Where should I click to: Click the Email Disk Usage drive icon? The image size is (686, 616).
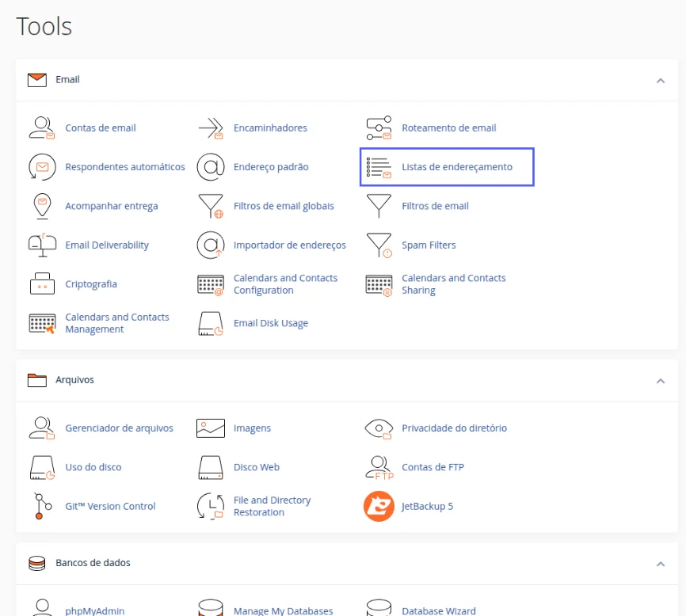[x=211, y=324]
